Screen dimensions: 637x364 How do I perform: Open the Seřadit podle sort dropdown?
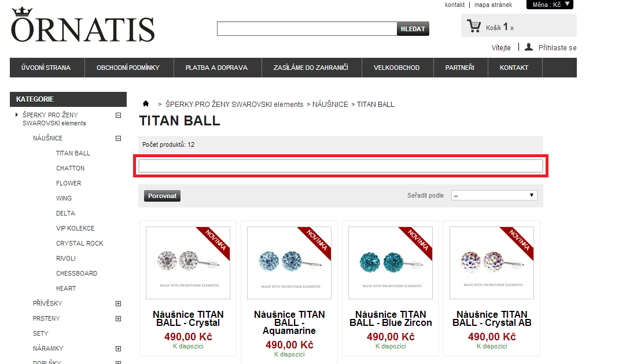pyautogui.click(x=494, y=195)
